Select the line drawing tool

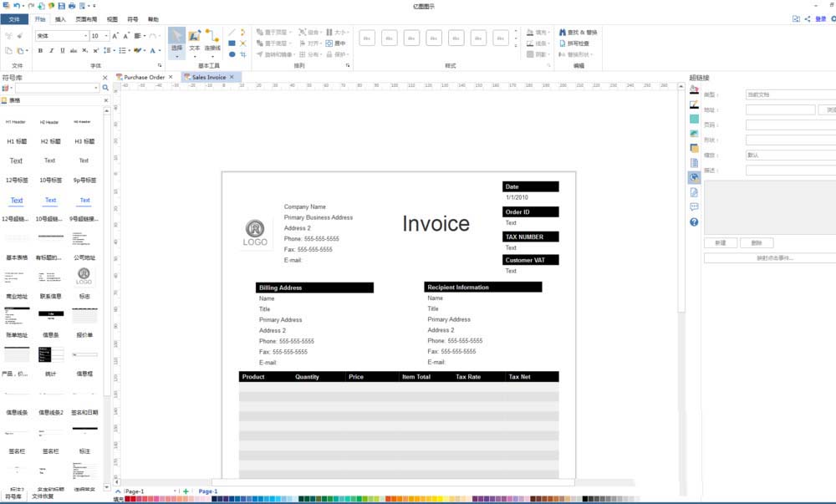coord(232,33)
